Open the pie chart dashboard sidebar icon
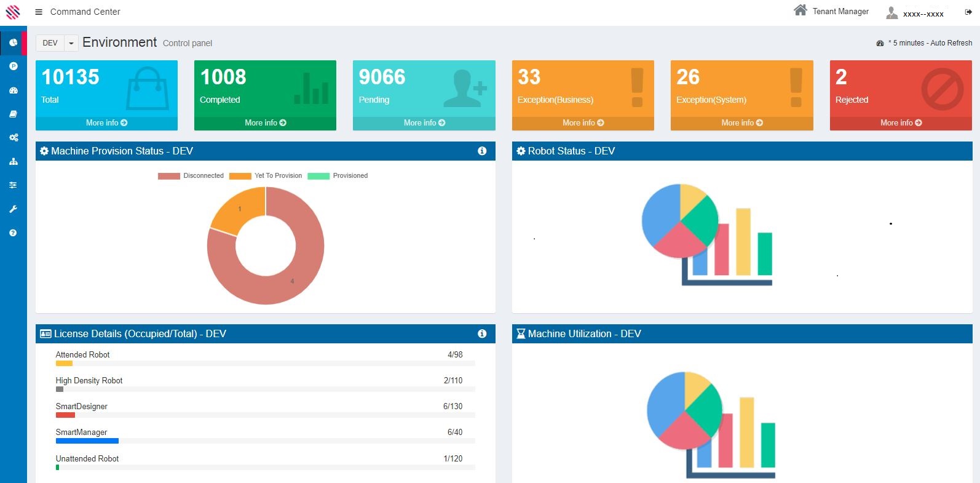Image resolution: width=980 pixels, height=483 pixels. (13, 42)
